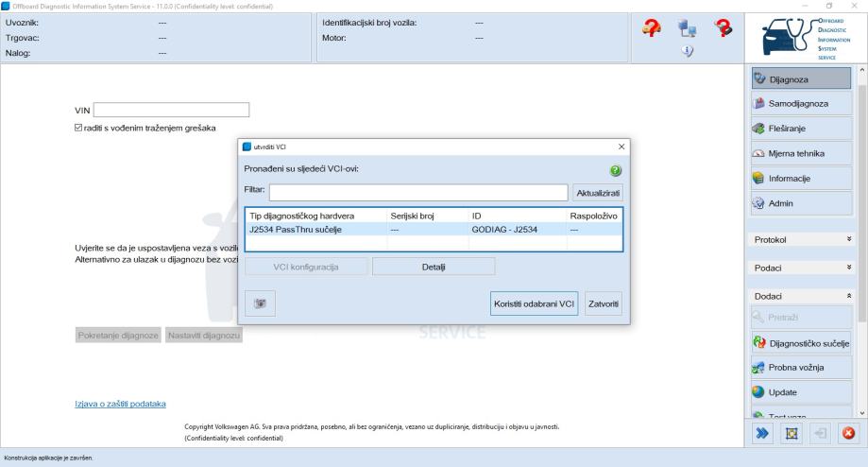The width and height of the screenshot is (868, 467).
Task: Click the Tip dijagnostičkog hardvera column header
Action: click(x=316, y=216)
